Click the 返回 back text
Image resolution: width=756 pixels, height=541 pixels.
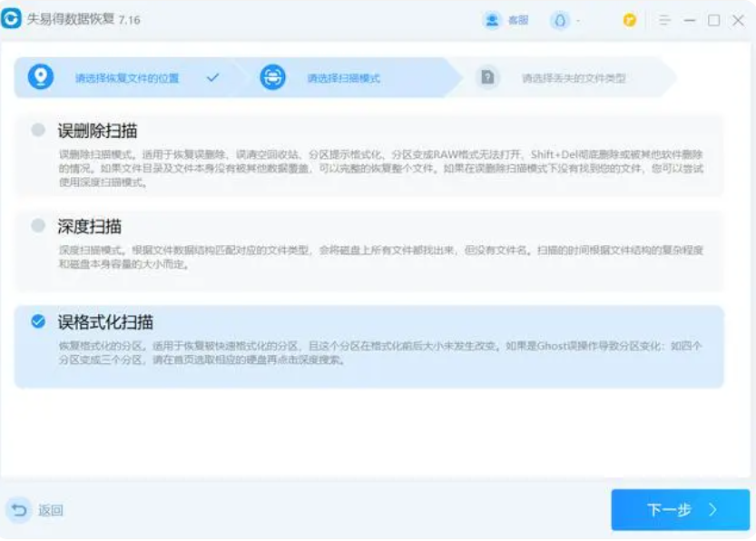tap(51, 511)
